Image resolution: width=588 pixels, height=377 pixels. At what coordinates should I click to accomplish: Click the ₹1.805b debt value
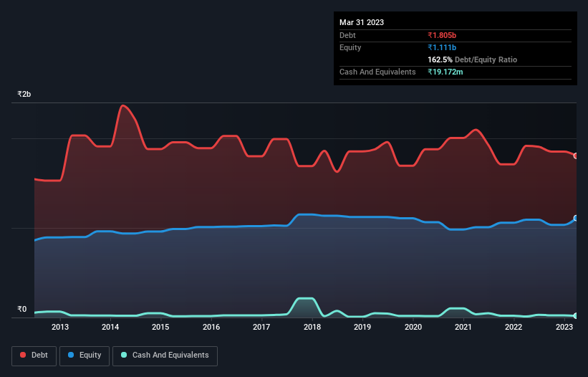tap(442, 35)
